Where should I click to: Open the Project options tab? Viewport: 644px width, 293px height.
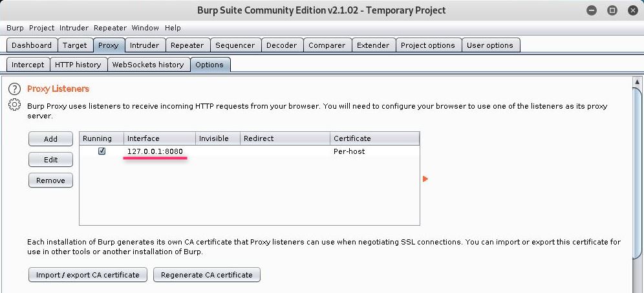[428, 45]
